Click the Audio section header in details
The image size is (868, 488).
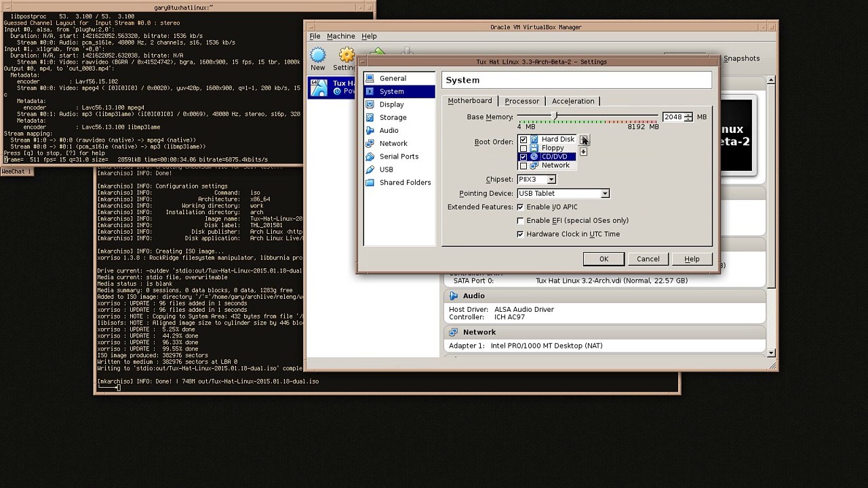point(605,296)
